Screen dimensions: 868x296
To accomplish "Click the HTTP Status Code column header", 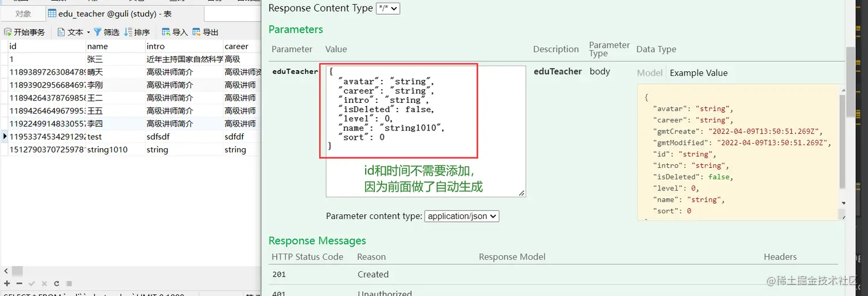I will point(308,257).
